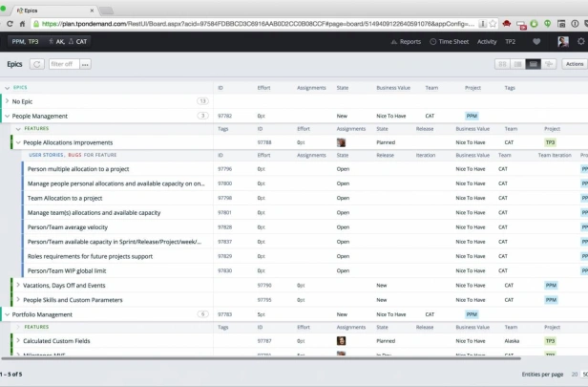Viewport: 588px width, 387px height.
Task: Open the filter options ellipsis button
Action: pos(85,64)
